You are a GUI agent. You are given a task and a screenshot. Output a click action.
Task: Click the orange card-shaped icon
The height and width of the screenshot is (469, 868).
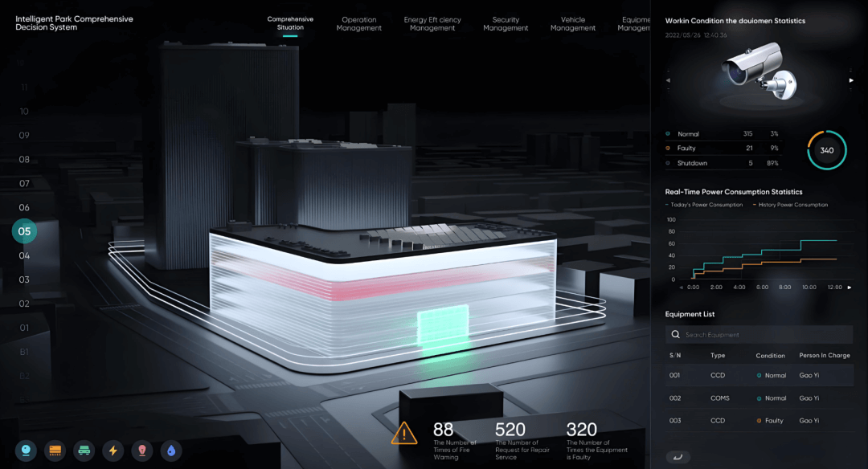(x=55, y=451)
